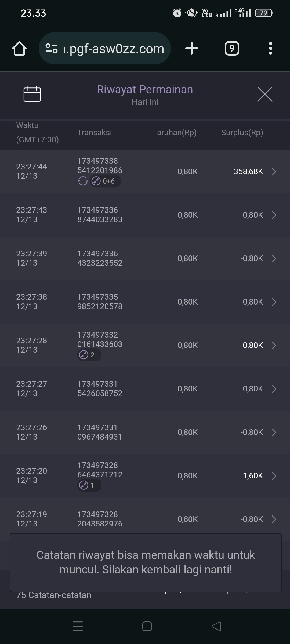Screen dimensions: 290x644
Task: Open the tab switcher showing 9 tabs
Action: 232,49
